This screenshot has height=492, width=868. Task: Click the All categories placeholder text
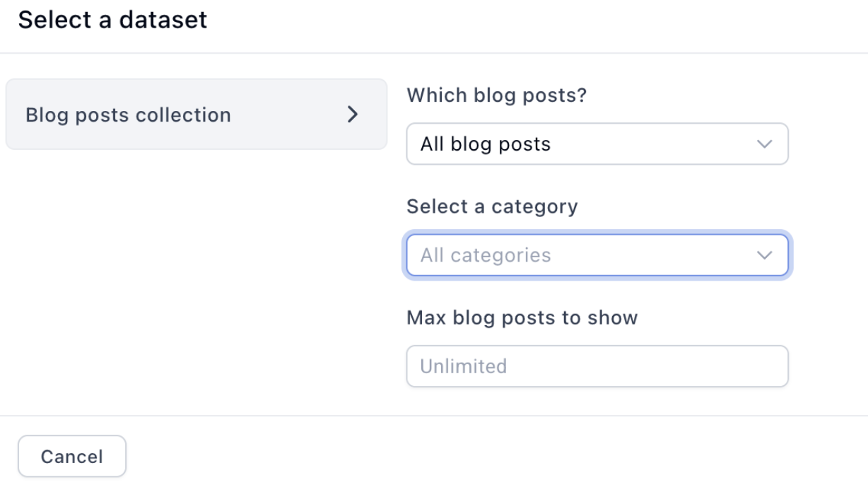(486, 255)
